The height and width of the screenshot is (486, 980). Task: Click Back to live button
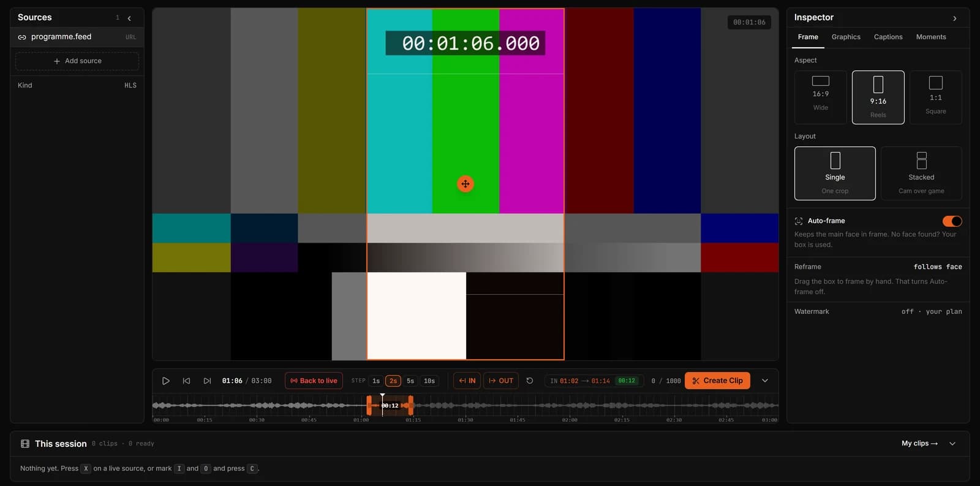coord(314,381)
